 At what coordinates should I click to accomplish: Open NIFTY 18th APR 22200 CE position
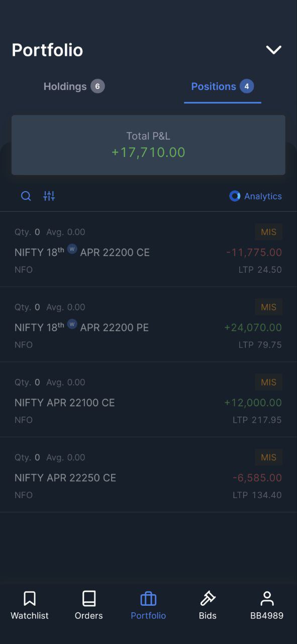tap(148, 250)
